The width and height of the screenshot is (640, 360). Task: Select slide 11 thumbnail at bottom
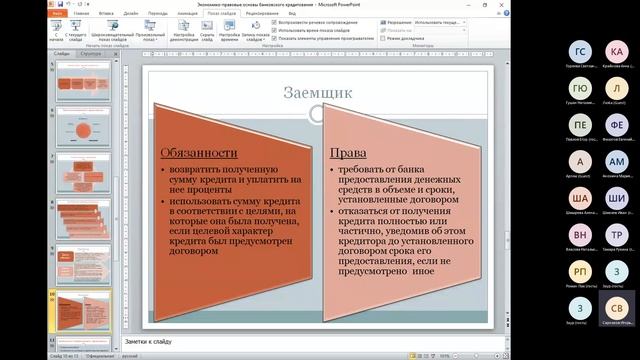[83, 344]
